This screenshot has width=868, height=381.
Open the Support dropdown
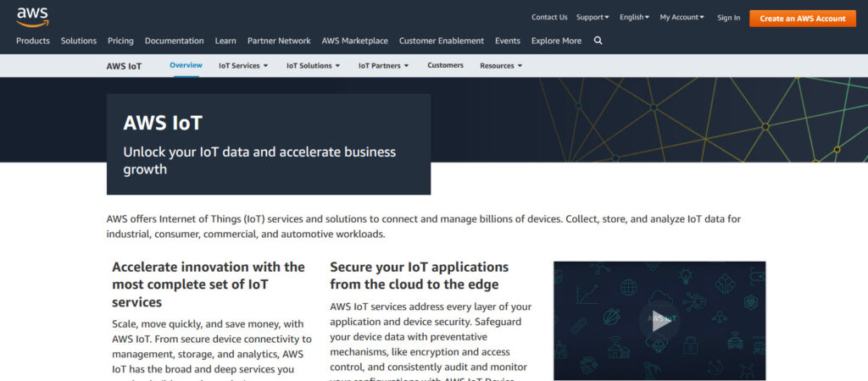tap(593, 17)
